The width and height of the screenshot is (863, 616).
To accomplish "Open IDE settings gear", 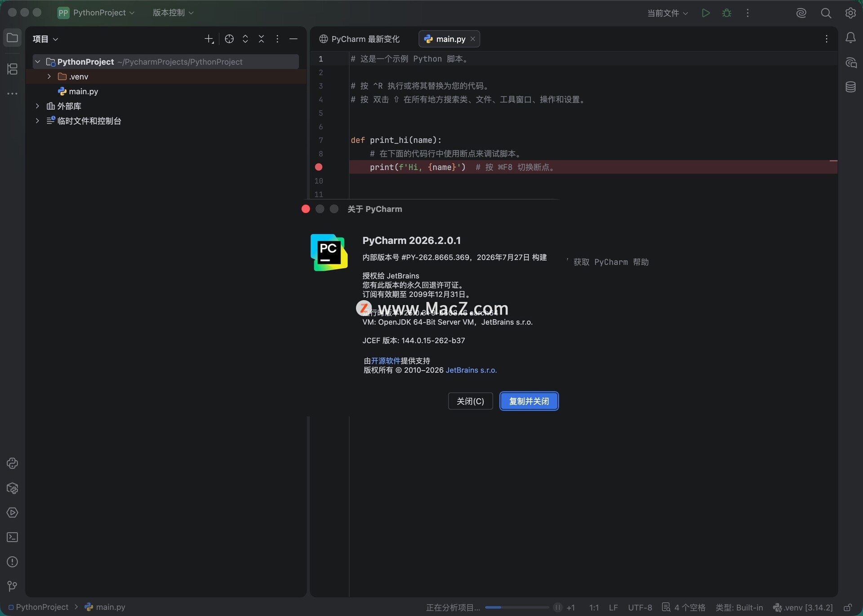I will click(850, 13).
